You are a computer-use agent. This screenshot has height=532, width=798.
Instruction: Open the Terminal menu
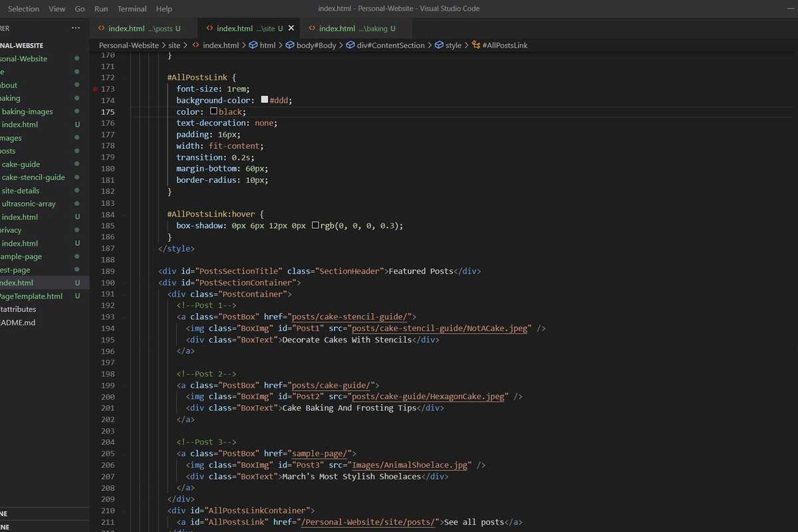[132, 9]
